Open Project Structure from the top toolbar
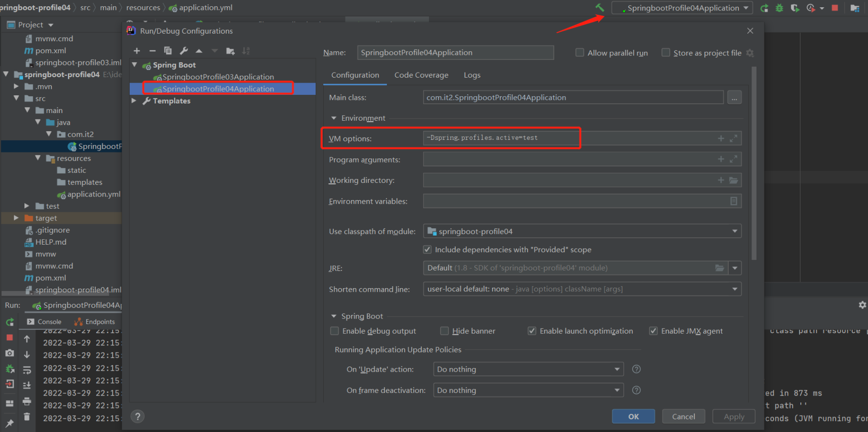This screenshot has width=868, height=432. [855, 8]
